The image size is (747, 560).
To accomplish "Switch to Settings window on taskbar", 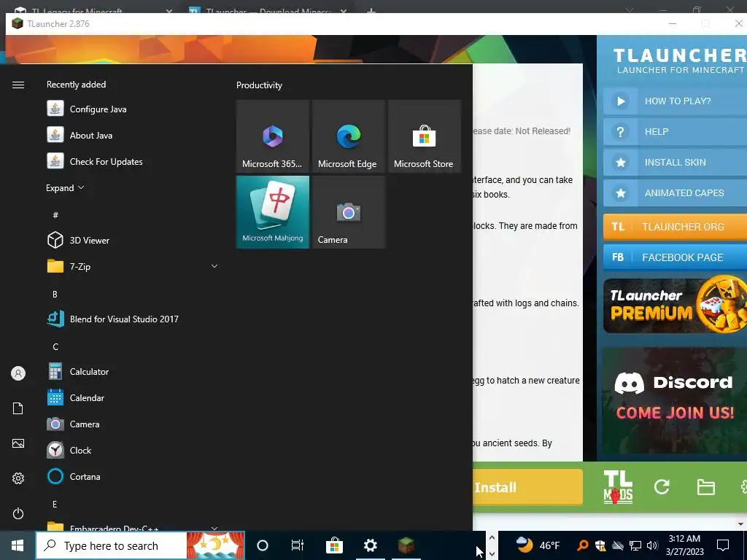I will (370, 545).
